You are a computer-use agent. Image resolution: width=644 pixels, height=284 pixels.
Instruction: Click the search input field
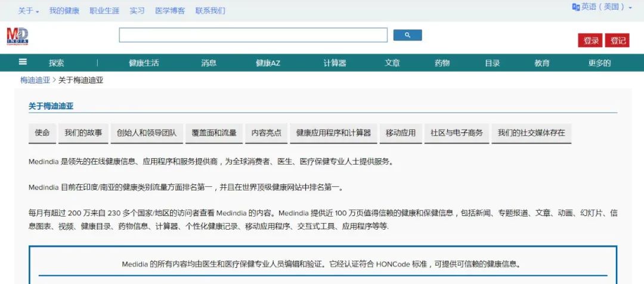[x=253, y=35]
